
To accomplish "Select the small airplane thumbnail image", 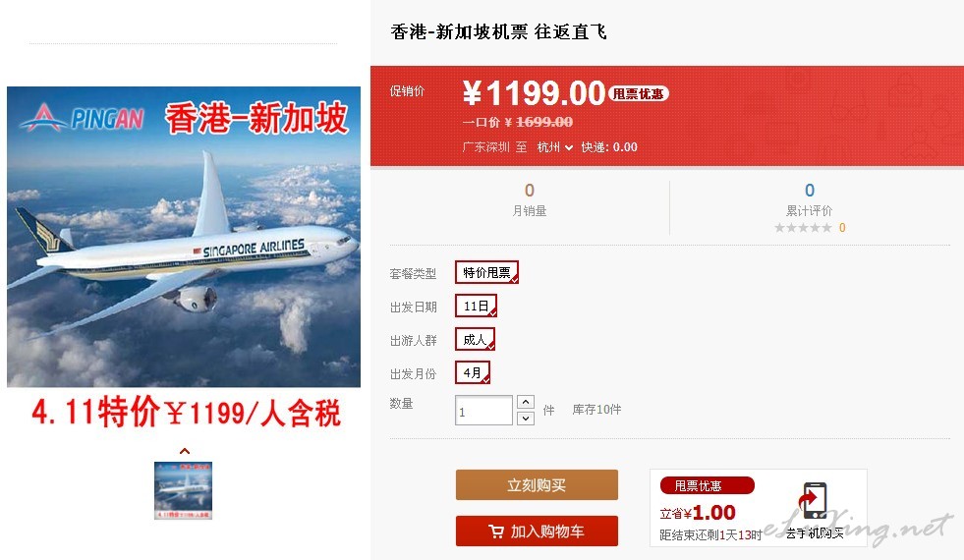I will (183, 490).
